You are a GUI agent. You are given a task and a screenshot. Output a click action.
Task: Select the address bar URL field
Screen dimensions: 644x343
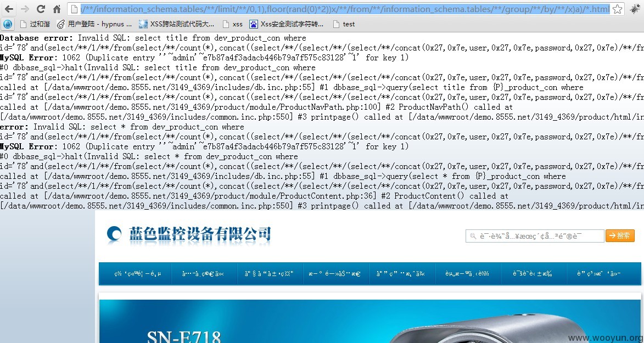pyautogui.click(x=345, y=9)
